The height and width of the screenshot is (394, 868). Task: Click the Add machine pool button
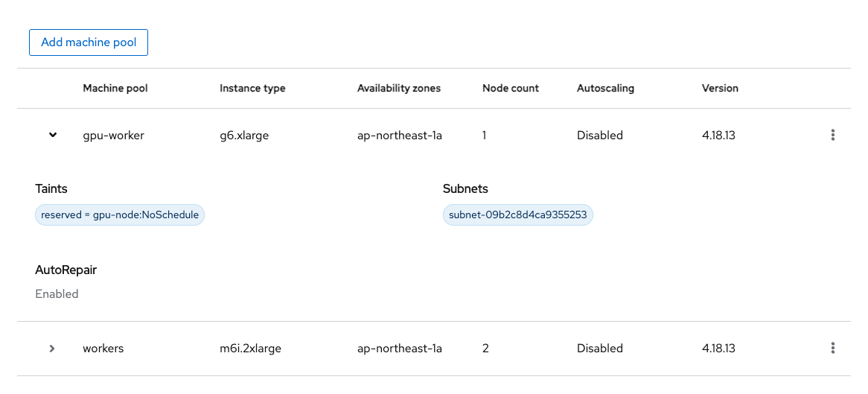coord(89,42)
